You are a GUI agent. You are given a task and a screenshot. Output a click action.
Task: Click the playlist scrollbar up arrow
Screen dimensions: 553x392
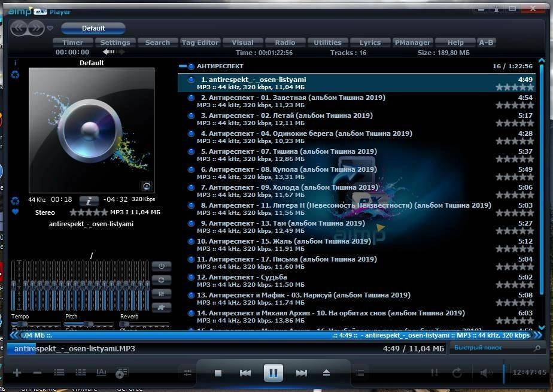click(542, 61)
